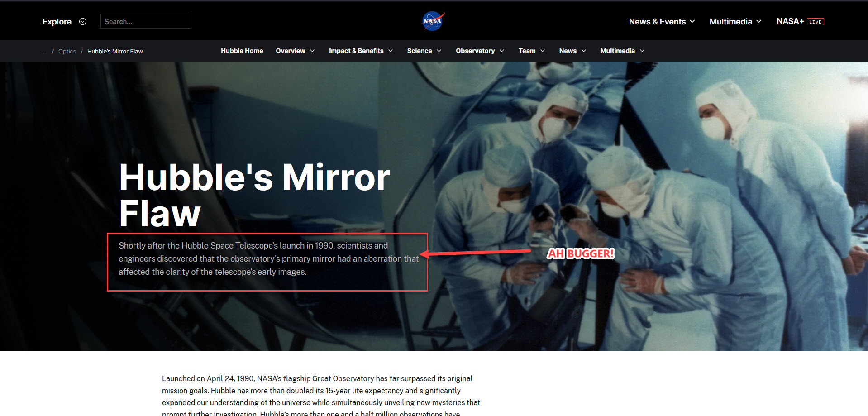Screen dimensions: 868x416
Task: Click the Hubble's Mirror Flaw page heading
Action: [254, 195]
